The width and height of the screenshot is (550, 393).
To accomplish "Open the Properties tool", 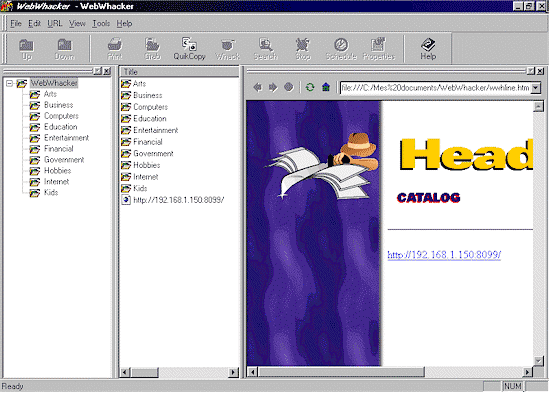I will 379,49.
